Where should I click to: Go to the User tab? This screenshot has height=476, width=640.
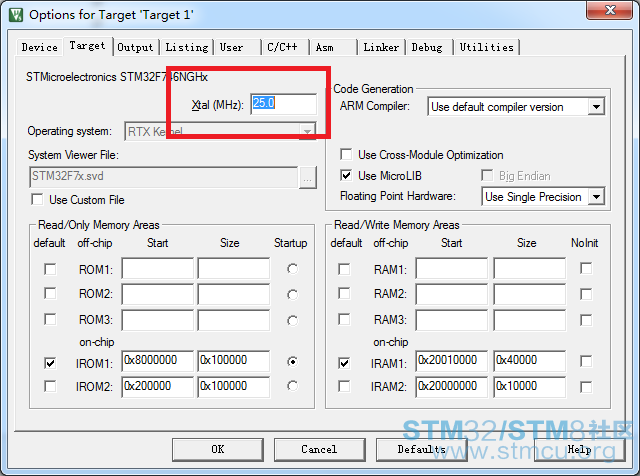click(238, 47)
